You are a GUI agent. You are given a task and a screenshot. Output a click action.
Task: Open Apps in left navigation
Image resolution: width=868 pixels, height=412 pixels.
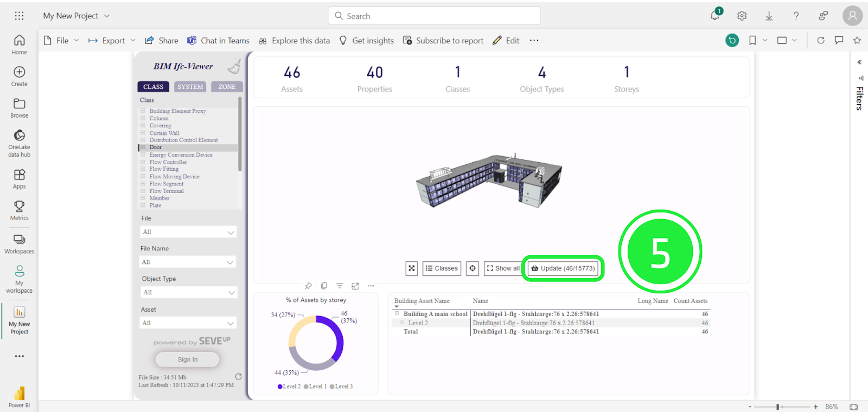19,179
